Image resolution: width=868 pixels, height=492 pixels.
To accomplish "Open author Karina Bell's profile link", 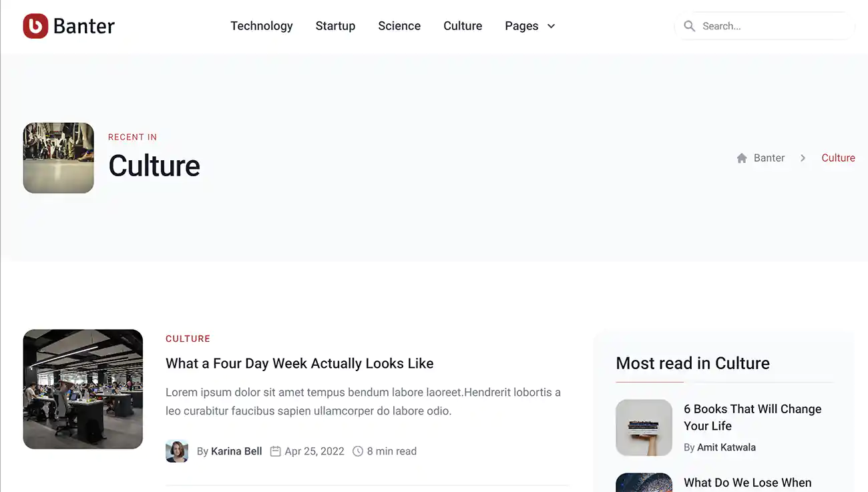I will [236, 451].
